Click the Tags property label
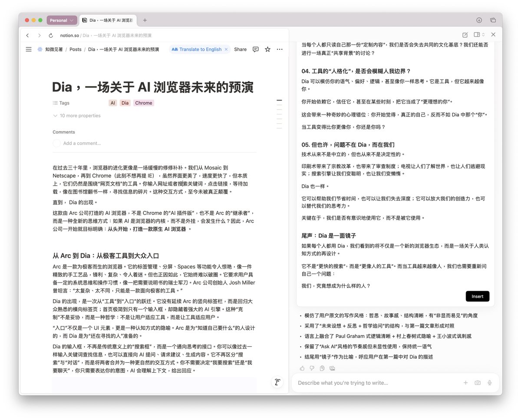This screenshot has height=420, width=521. click(x=61, y=103)
